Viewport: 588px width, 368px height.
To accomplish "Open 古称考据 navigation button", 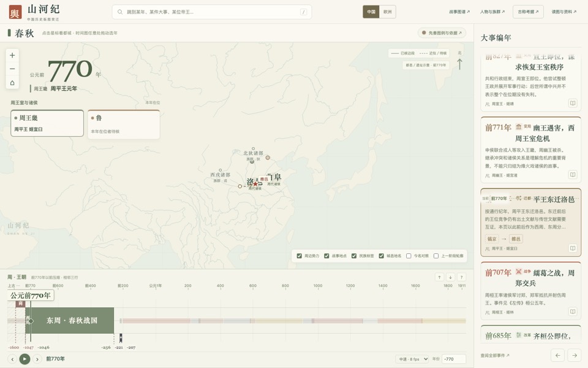I will coord(528,12).
